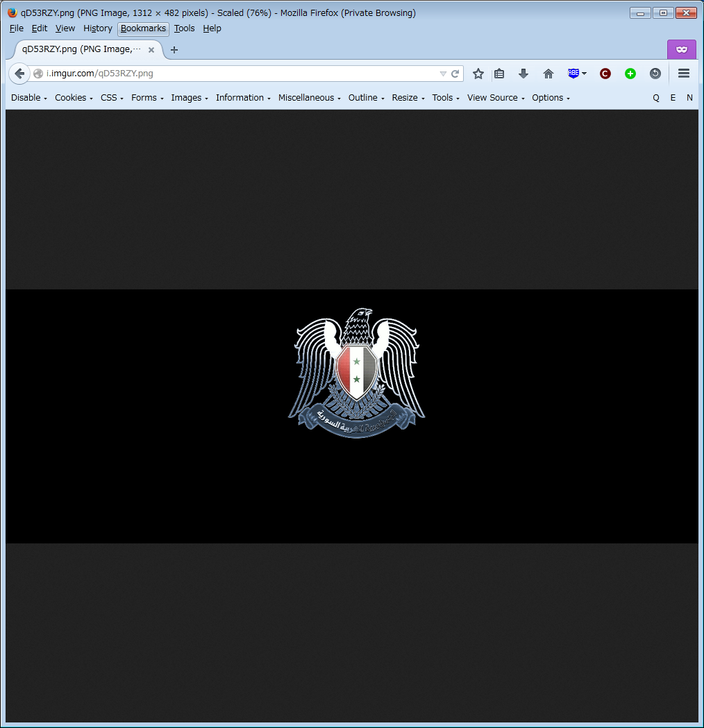Image resolution: width=704 pixels, height=728 pixels.
Task: Click the red C extension icon
Action: pos(605,74)
